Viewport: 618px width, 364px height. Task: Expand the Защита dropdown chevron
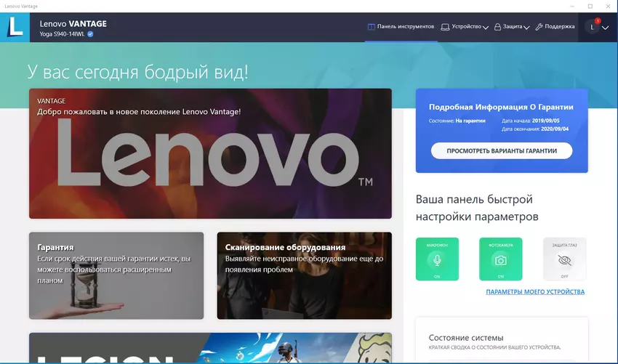tap(526, 28)
